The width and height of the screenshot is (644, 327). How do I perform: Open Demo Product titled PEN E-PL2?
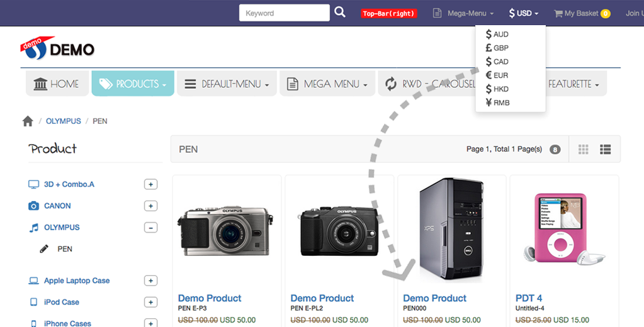pos(322,298)
